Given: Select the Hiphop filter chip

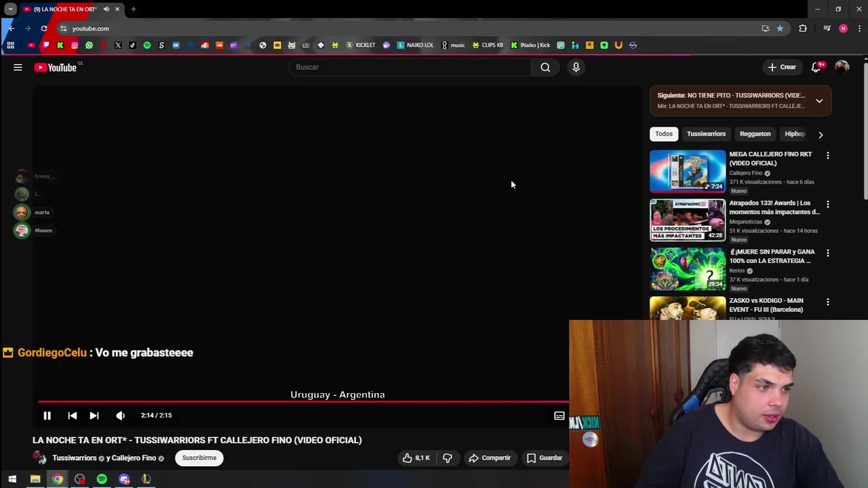Looking at the screenshot, I should pos(795,134).
